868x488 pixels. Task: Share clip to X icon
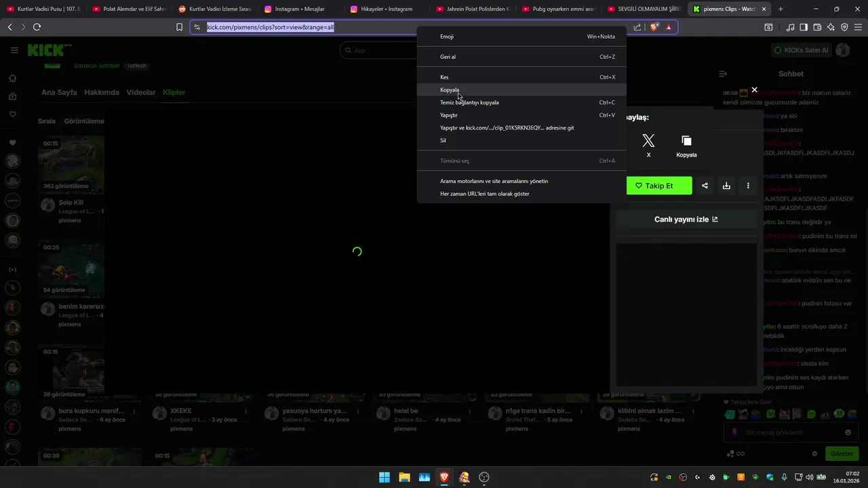648,140
